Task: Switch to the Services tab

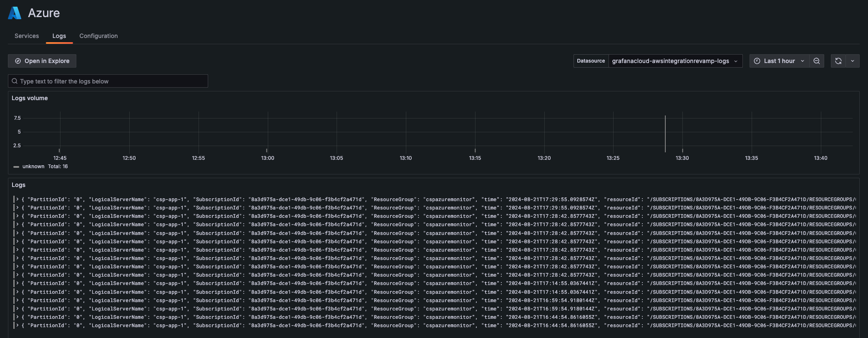Action: point(27,36)
